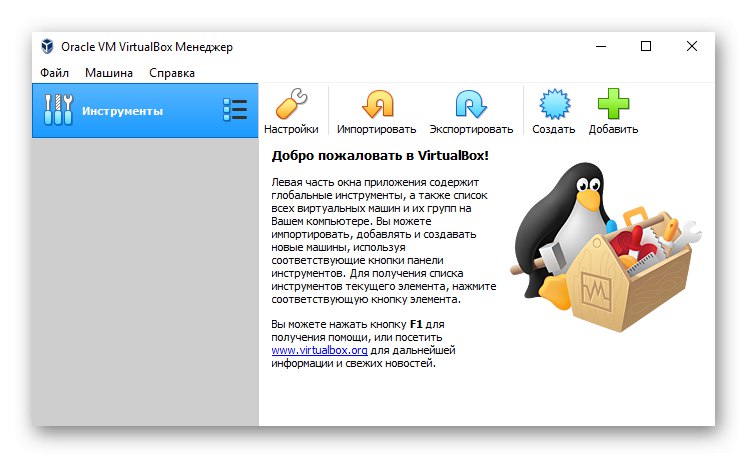Open the Инструменты list menu icon

point(235,111)
